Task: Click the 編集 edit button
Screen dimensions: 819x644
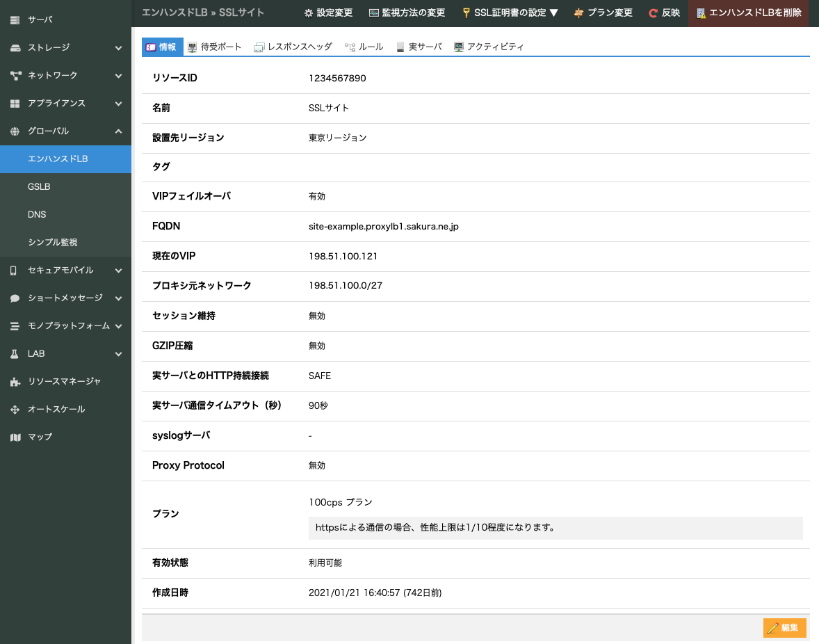Action: click(784, 627)
